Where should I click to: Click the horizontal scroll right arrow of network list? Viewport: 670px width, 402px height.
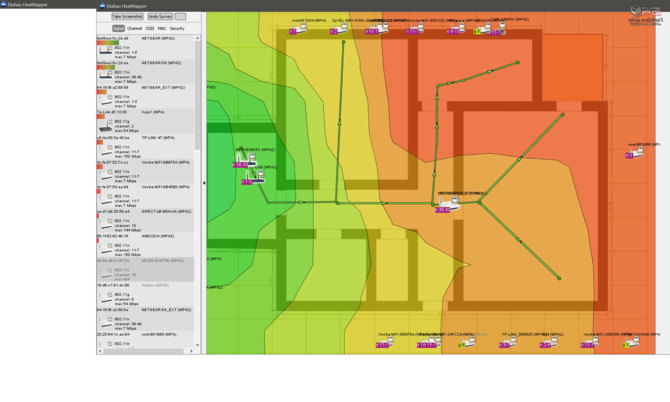(x=191, y=351)
